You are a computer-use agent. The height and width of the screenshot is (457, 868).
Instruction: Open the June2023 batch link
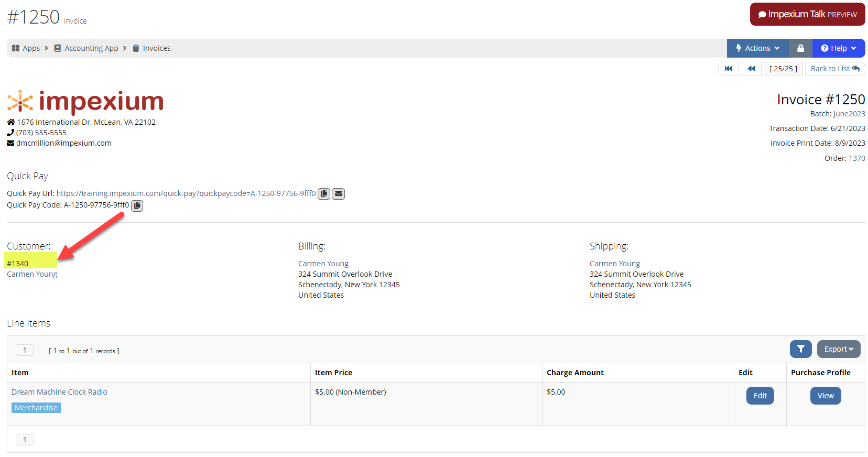(849, 114)
